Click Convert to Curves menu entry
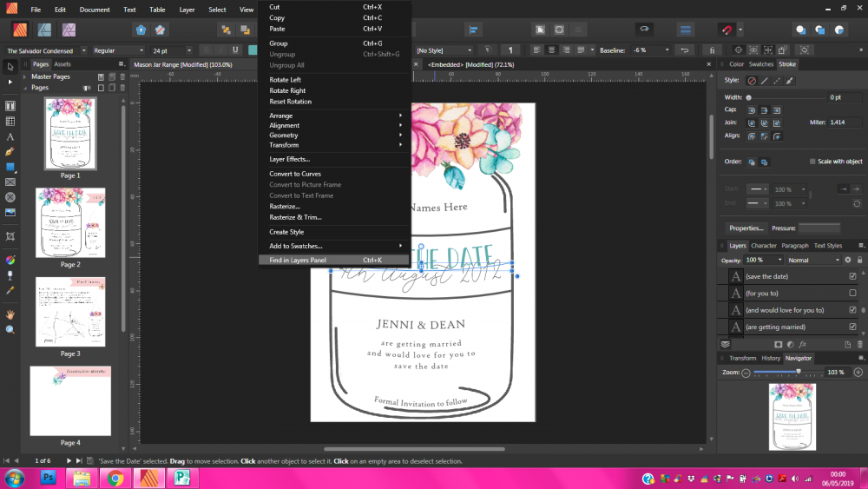The height and width of the screenshot is (489, 868). click(x=295, y=174)
